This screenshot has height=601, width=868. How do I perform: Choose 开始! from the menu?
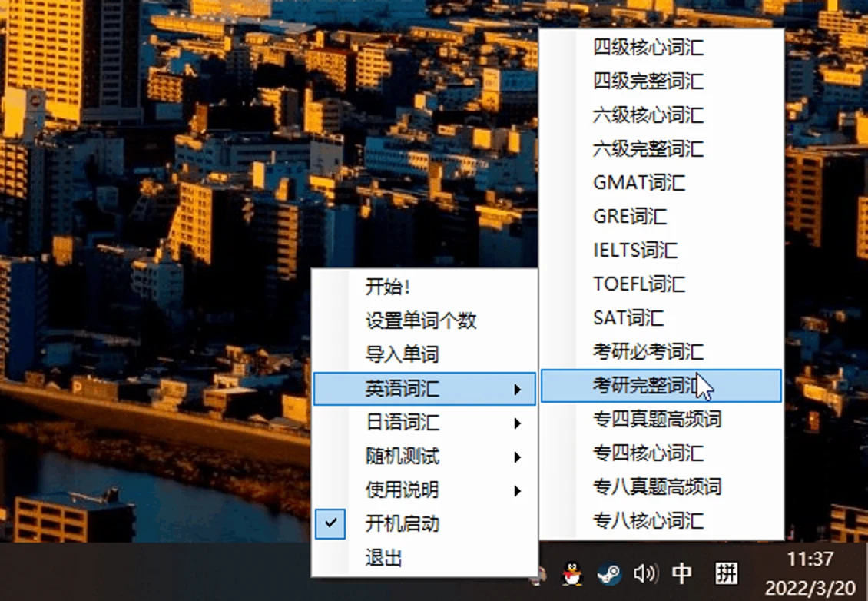(x=425, y=287)
